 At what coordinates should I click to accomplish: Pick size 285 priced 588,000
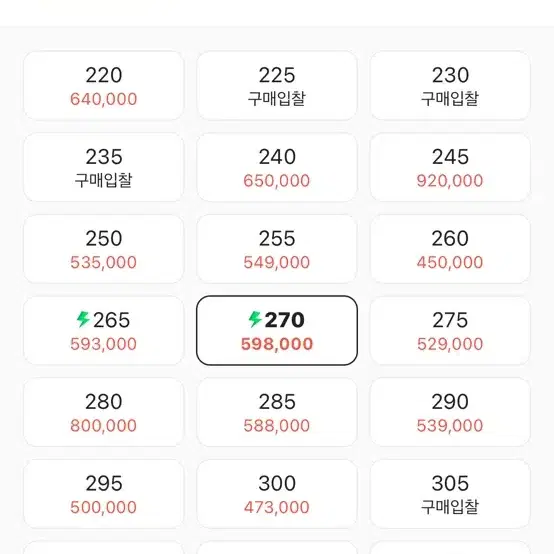click(277, 412)
